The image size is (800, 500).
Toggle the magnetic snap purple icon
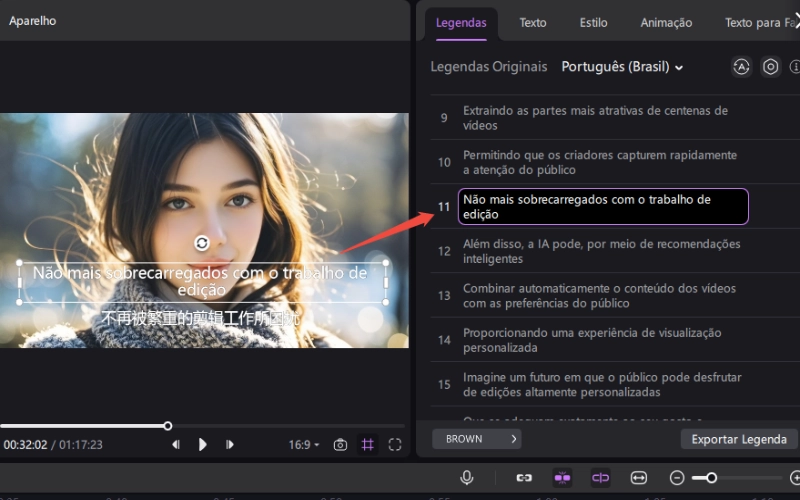pyautogui.click(x=562, y=478)
